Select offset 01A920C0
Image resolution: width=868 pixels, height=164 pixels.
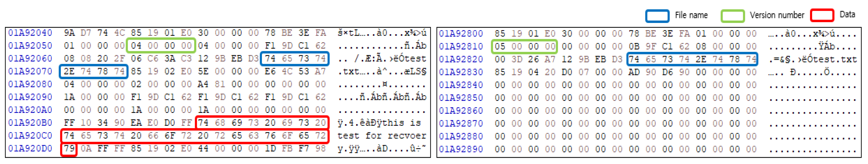[30, 135]
